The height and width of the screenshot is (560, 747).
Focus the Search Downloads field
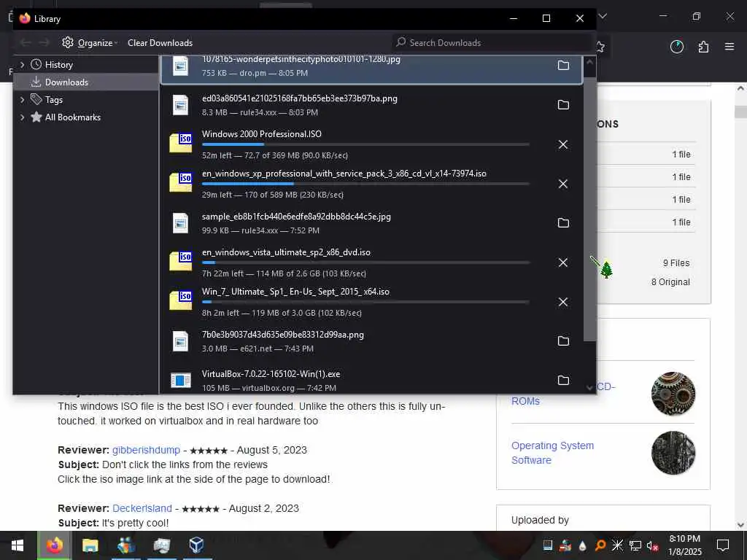[x=492, y=43]
